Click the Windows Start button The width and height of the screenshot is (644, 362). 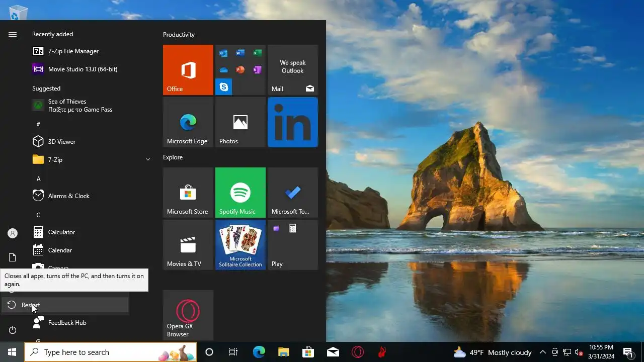pos(12,352)
